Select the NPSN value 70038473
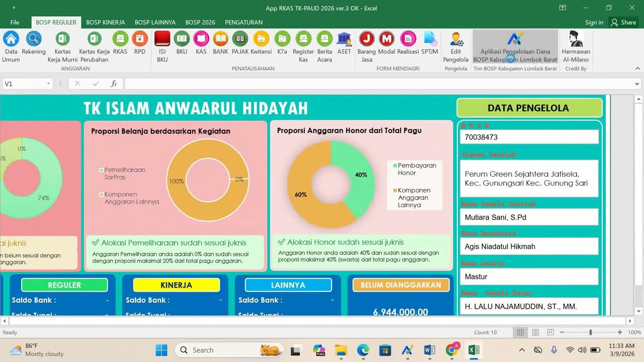This screenshot has height=362, width=644. pyautogui.click(x=529, y=137)
